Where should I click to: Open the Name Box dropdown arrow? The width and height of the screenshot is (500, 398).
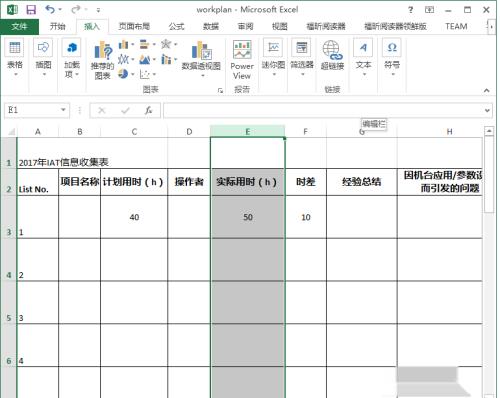pyautogui.click(x=63, y=110)
